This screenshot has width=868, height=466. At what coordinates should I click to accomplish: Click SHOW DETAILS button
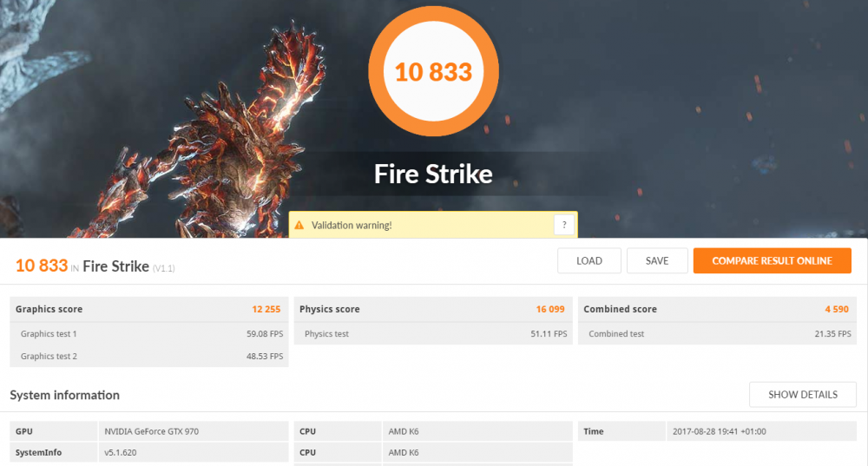click(x=803, y=395)
